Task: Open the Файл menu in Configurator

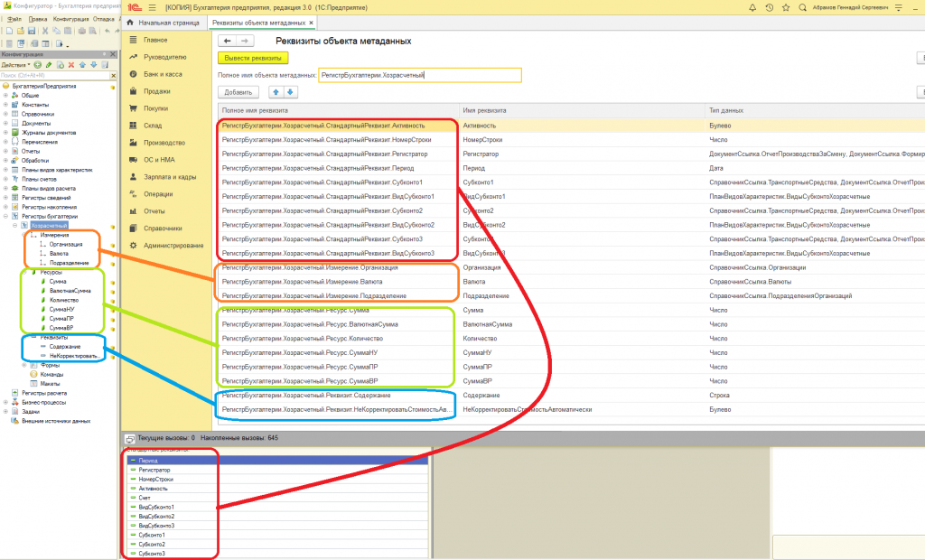Action: pos(14,19)
